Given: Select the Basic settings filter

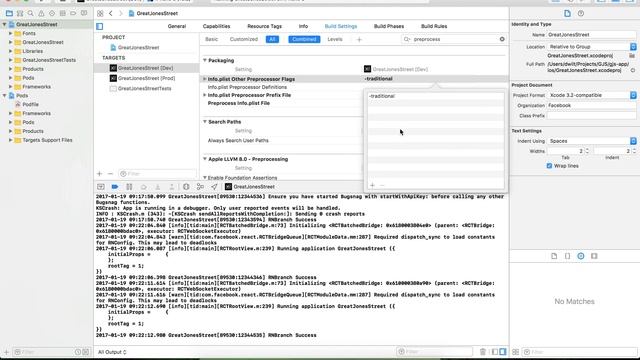Looking at the screenshot, I should coord(211,39).
